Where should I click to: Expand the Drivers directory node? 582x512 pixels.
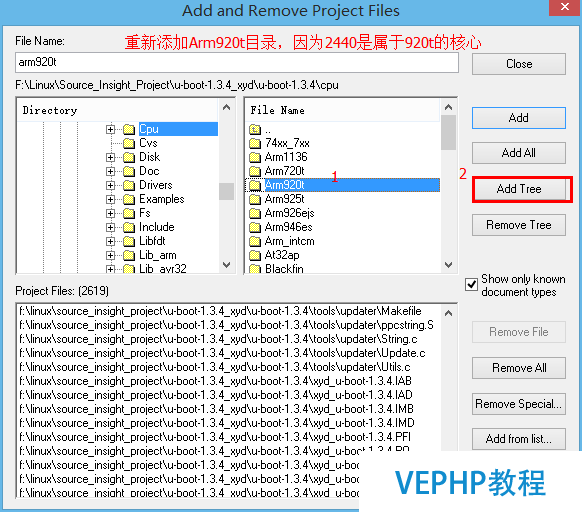[x=110, y=185]
